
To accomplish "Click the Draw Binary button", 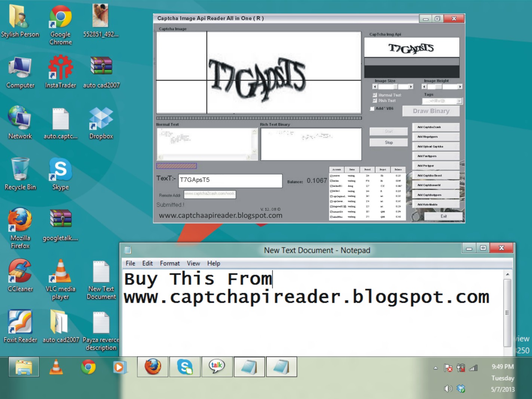I will point(431,111).
